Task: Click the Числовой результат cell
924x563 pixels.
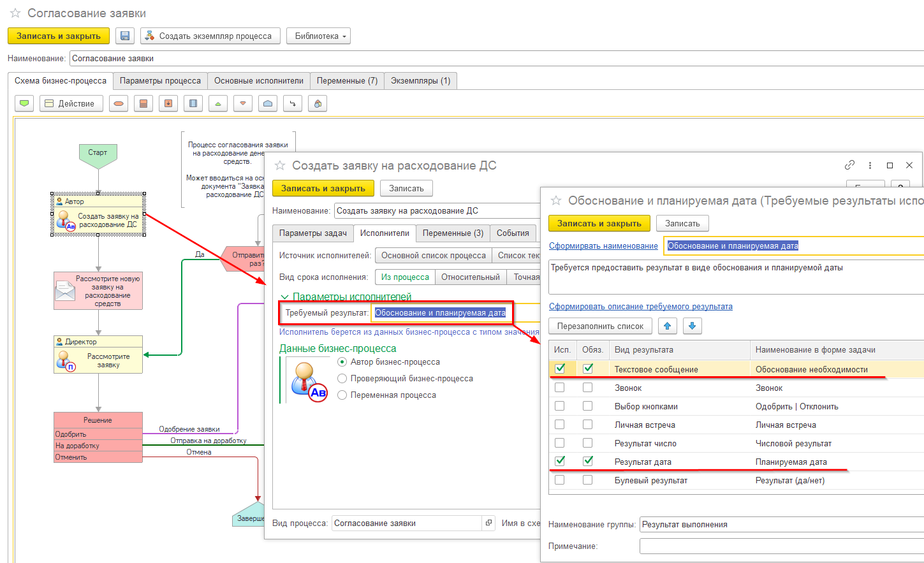Action: coord(837,443)
